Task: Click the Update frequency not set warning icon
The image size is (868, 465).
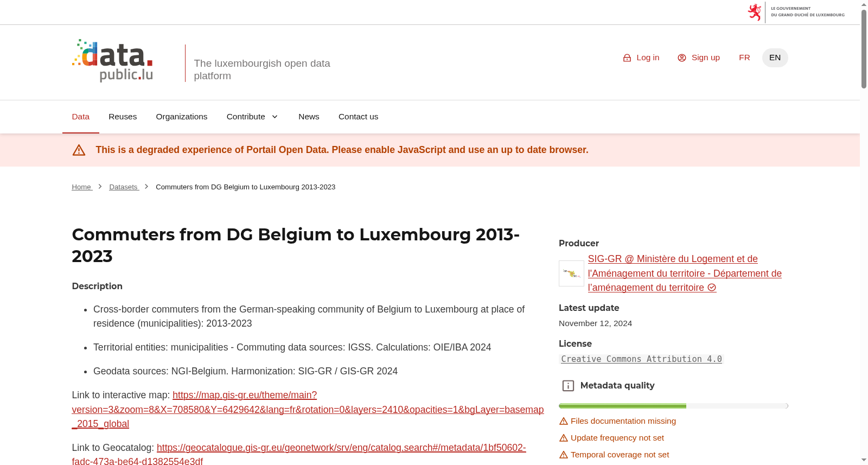Action: pyautogui.click(x=564, y=438)
